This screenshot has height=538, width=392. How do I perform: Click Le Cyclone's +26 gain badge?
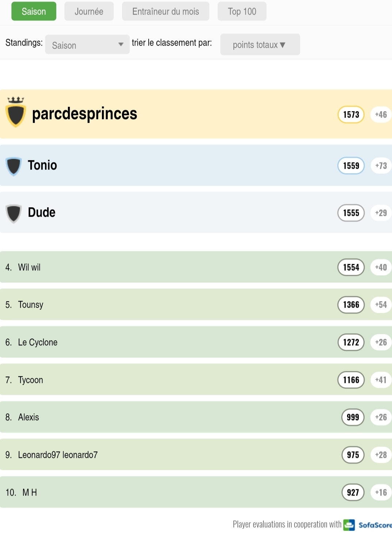tap(381, 342)
